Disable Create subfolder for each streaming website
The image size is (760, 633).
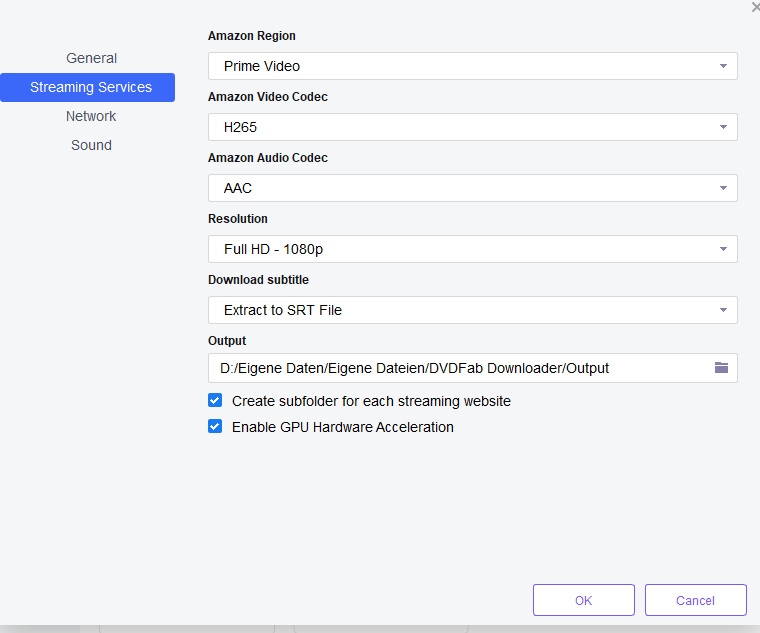tap(215, 400)
